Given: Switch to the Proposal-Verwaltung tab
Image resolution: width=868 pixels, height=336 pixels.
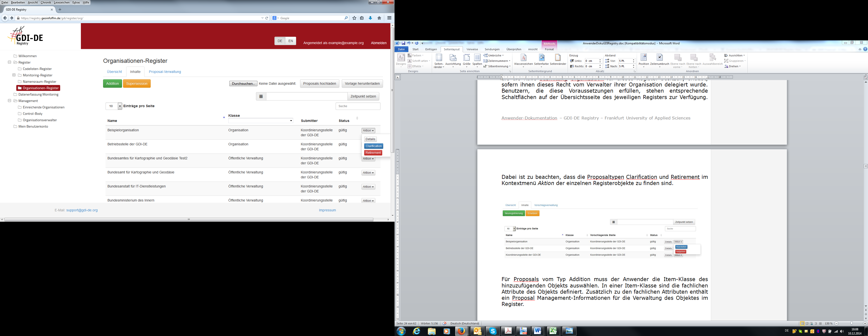Looking at the screenshot, I should click(x=165, y=72).
